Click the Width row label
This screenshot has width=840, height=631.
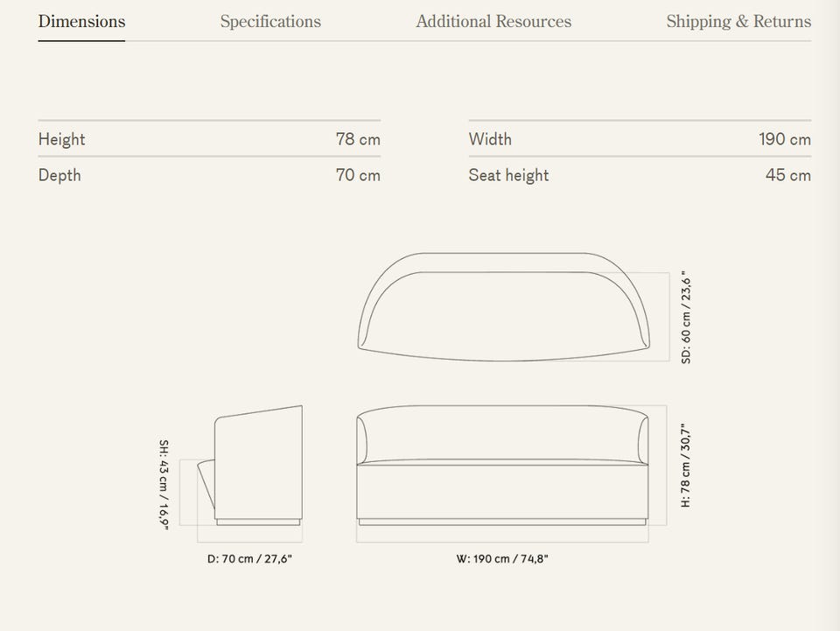(x=490, y=139)
